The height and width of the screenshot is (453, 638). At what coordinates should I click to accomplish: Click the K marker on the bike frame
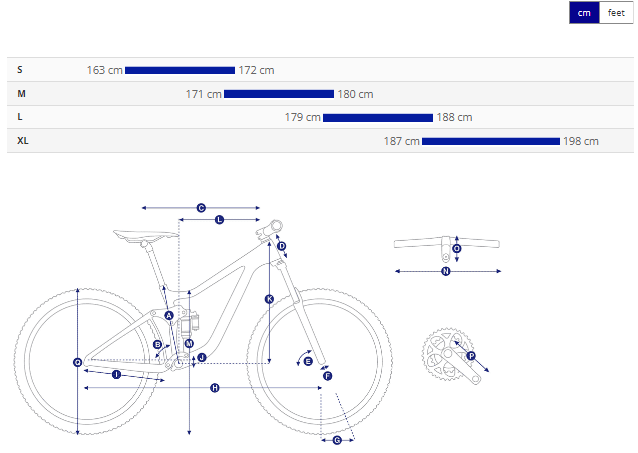(269, 299)
